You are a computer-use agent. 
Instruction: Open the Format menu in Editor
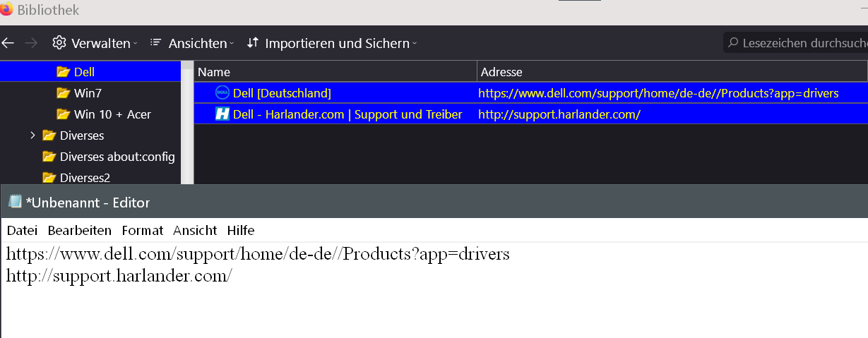coord(142,231)
